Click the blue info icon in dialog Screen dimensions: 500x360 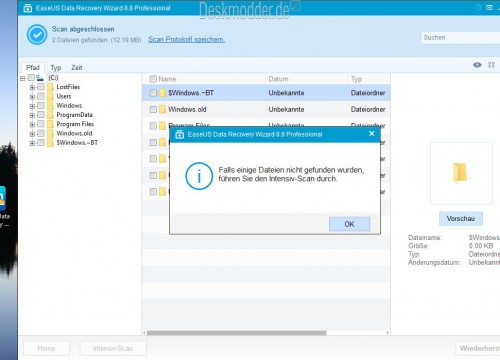(x=199, y=176)
